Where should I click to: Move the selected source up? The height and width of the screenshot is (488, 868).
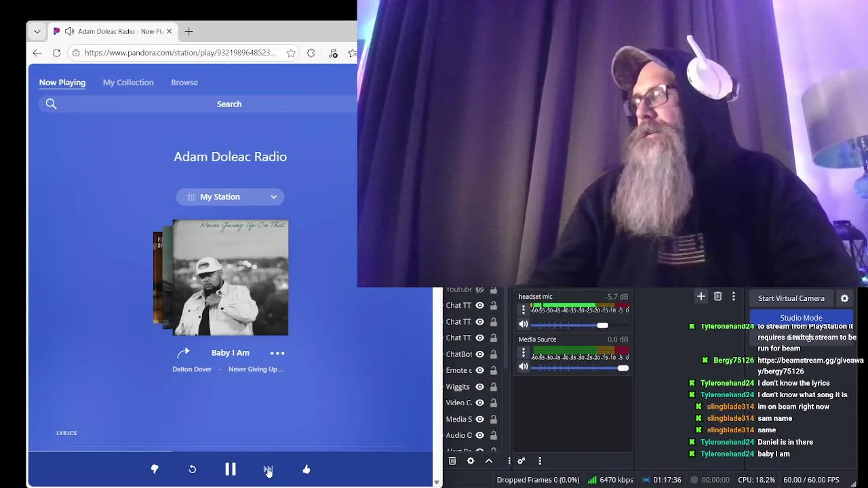click(489, 461)
